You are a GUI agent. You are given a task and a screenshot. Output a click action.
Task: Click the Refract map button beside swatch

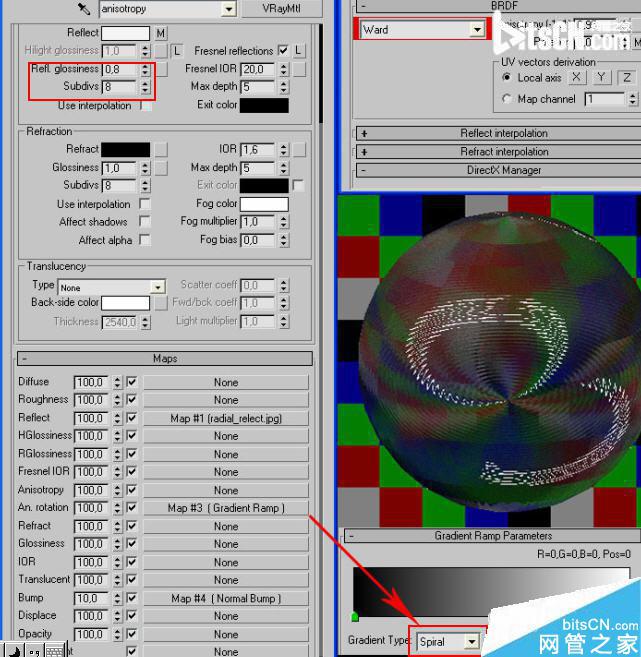[160, 149]
